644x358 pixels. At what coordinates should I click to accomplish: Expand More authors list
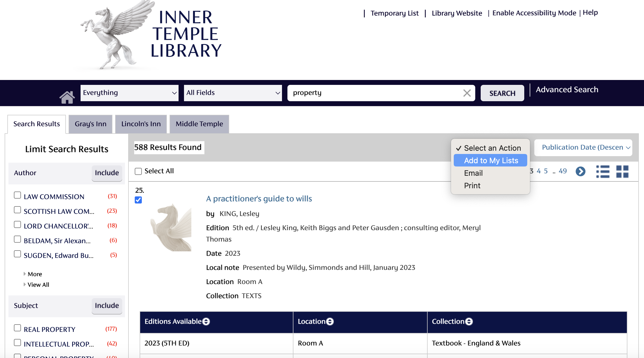click(x=35, y=274)
